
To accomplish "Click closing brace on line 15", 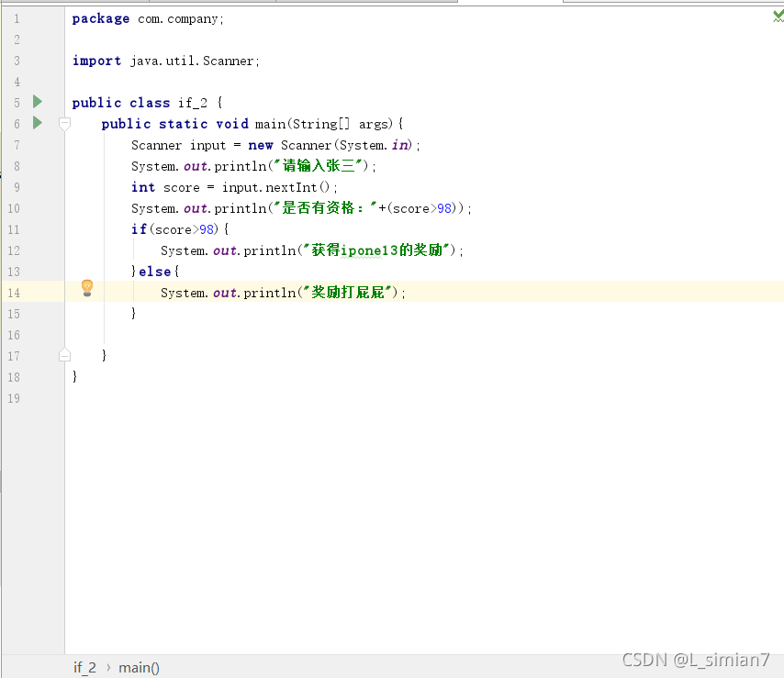I will click(133, 313).
